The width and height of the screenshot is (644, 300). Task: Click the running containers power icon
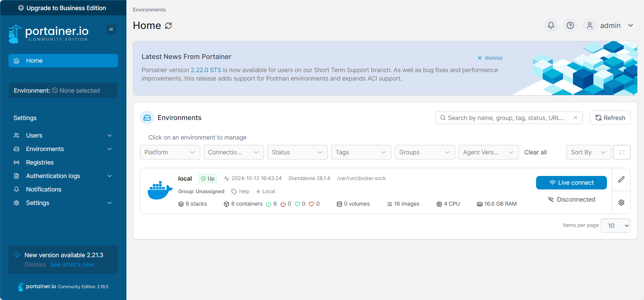point(269,204)
